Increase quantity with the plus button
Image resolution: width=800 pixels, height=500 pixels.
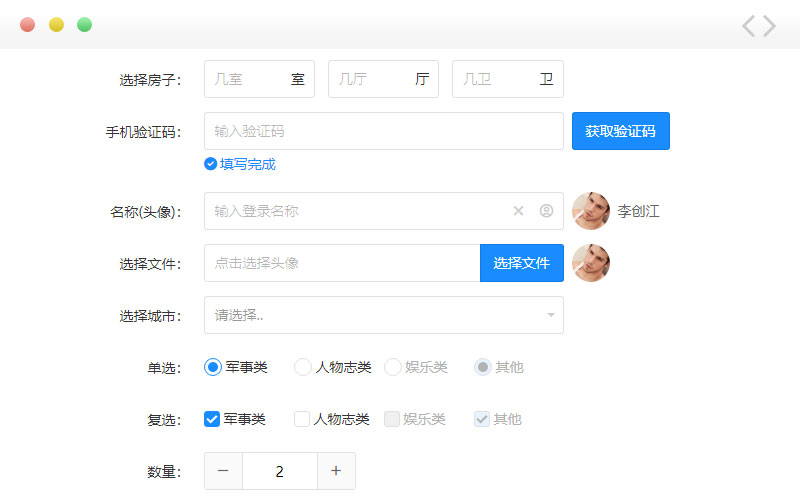click(x=336, y=471)
